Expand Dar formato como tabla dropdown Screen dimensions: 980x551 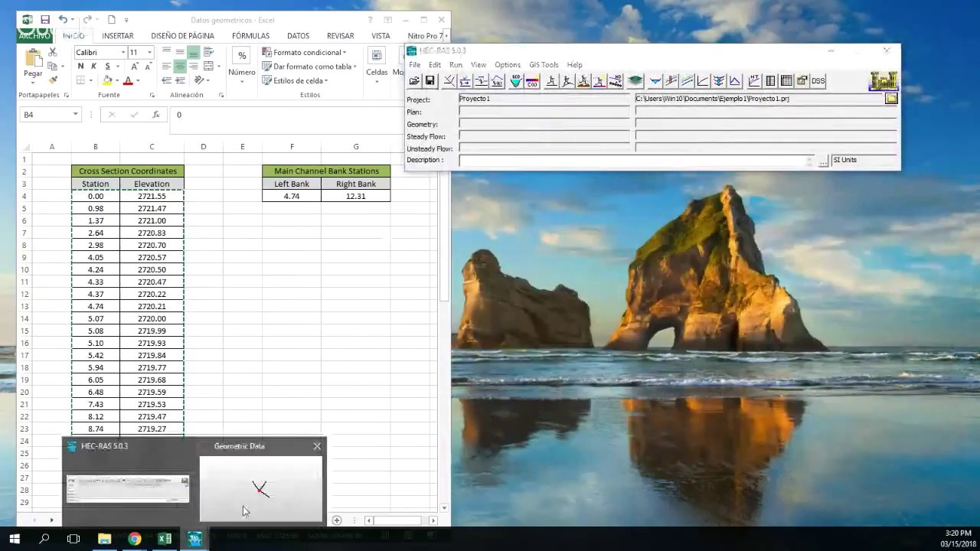309,67
